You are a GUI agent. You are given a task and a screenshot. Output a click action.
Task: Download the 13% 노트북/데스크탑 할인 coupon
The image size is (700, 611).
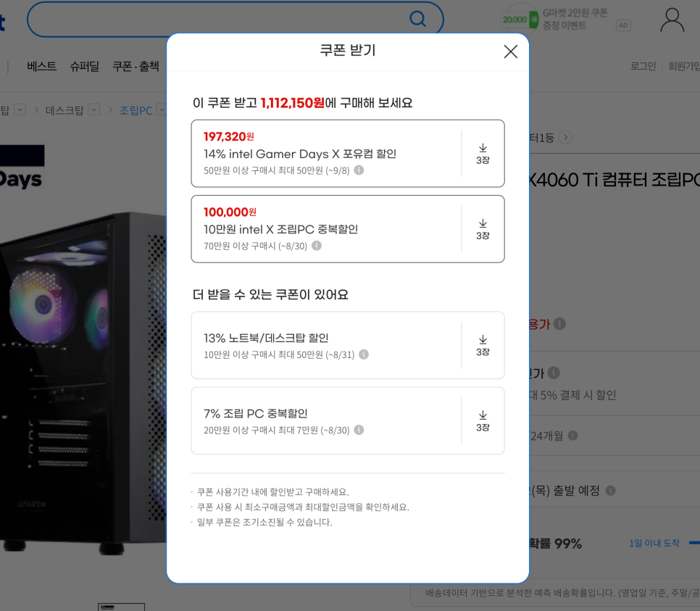(483, 345)
